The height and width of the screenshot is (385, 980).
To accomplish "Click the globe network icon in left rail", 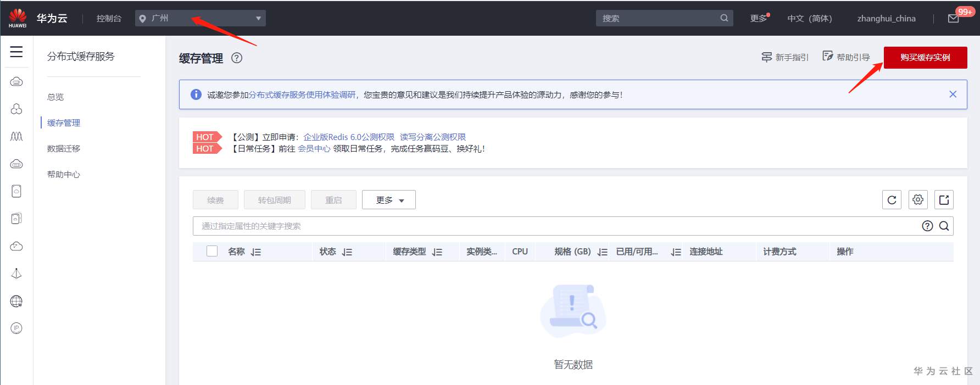I will (x=16, y=301).
